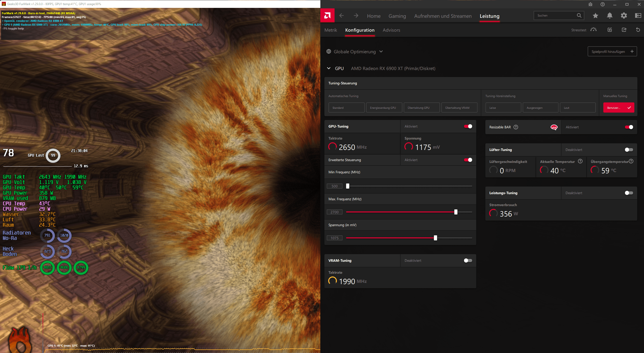644x353 pixels.
Task: Toggle GPU-Tuning switch
Action: tap(468, 126)
